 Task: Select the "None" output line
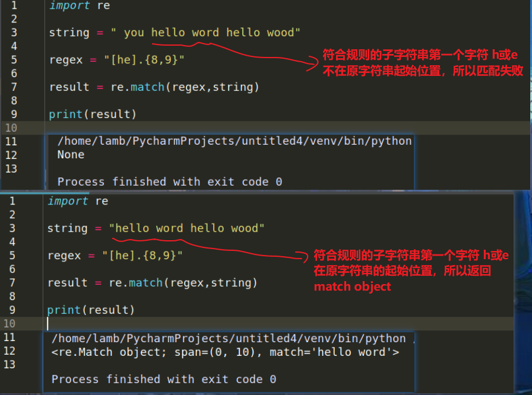click(71, 155)
